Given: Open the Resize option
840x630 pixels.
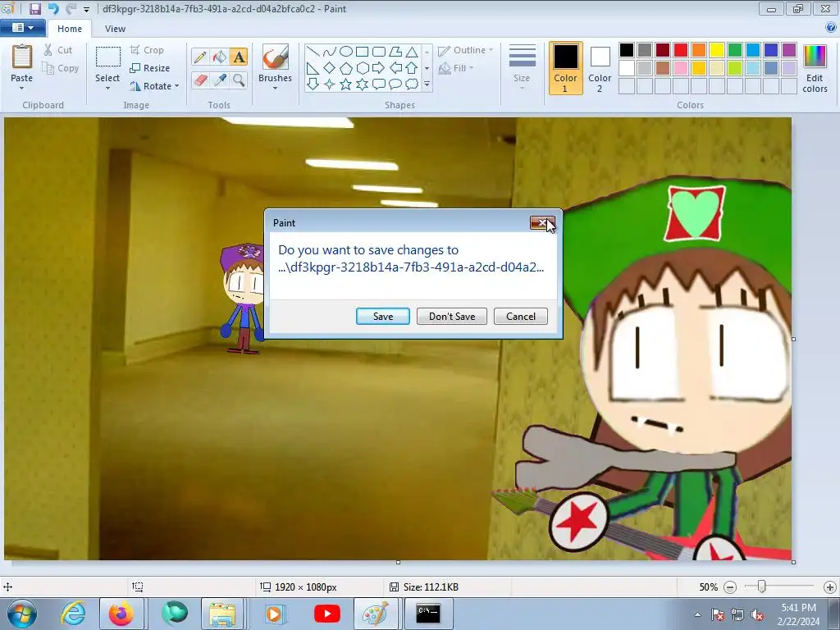Looking at the screenshot, I should [x=150, y=68].
